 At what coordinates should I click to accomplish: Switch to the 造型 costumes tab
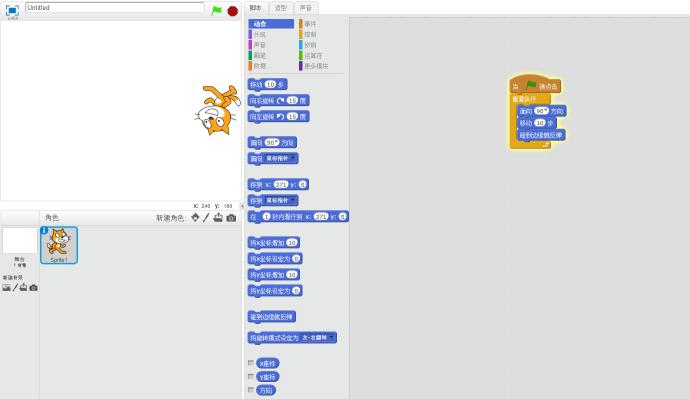[281, 8]
